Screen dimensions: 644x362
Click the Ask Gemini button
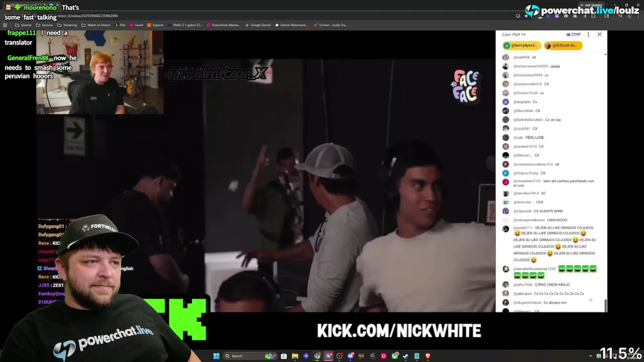592,5
